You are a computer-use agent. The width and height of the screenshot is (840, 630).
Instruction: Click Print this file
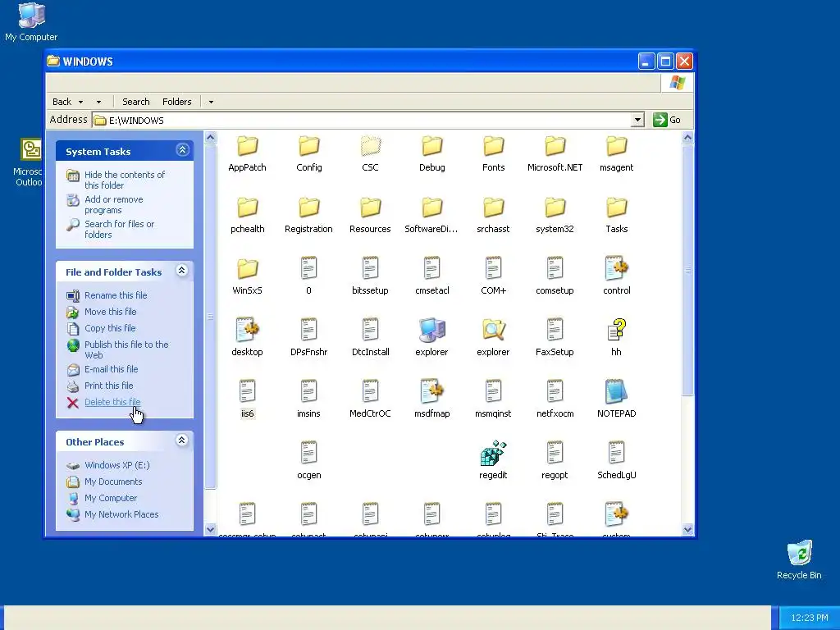pyautogui.click(x=109, y=386)
